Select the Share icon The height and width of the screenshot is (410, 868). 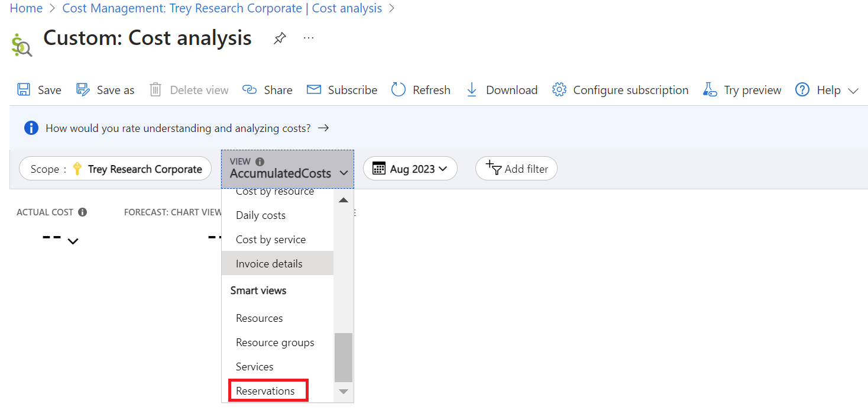(x=249, y=89)
